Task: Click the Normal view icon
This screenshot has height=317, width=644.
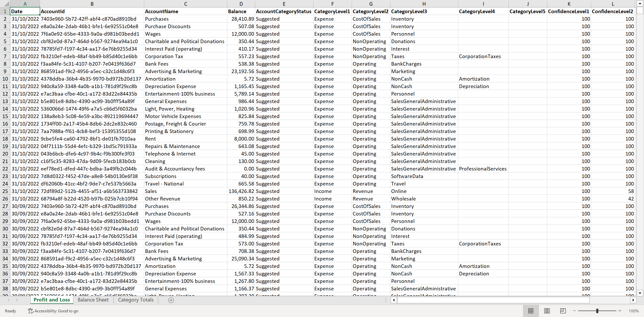Action: pyautogui.click(x=531, y=311)
